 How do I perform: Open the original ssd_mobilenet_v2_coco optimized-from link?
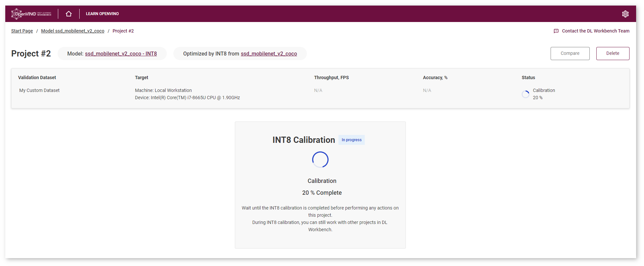269,54
